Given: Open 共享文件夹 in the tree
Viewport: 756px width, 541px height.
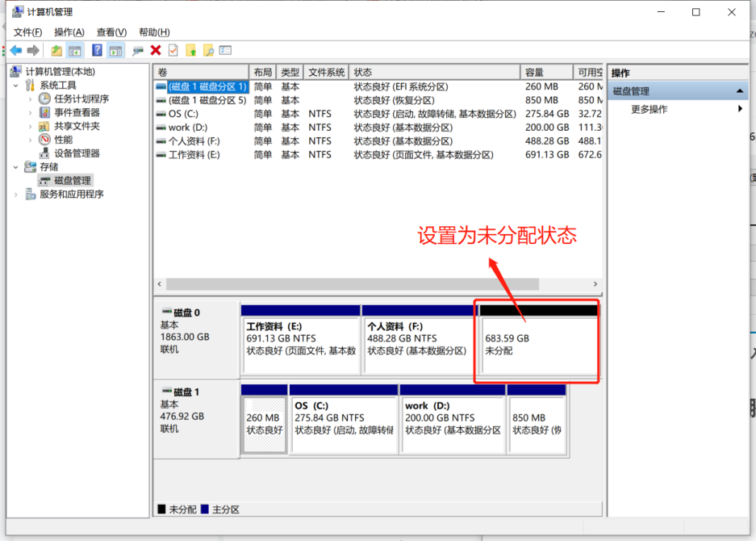Looking at the screenshot, I should (x=77, y=126).
